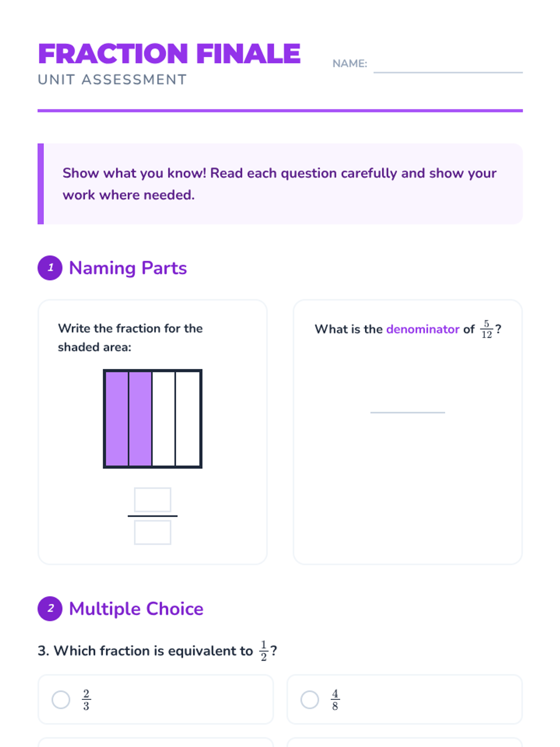Click the section 1 number badge

click(50, 268)
